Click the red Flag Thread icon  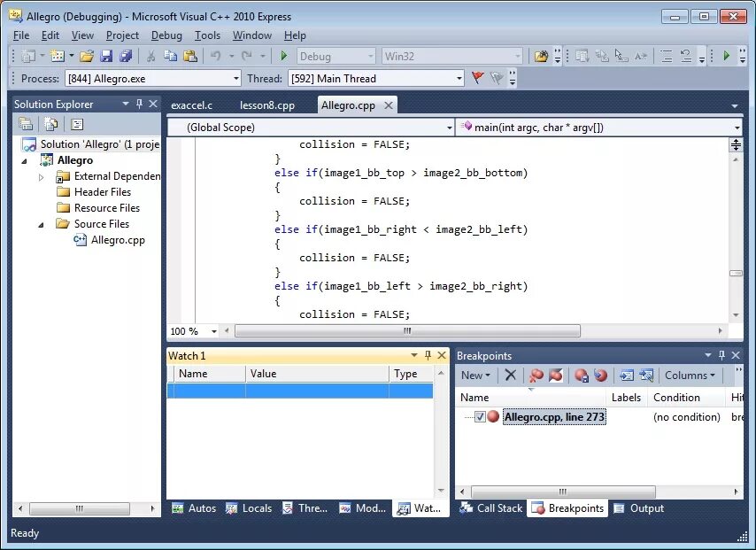tap(477, 78)
